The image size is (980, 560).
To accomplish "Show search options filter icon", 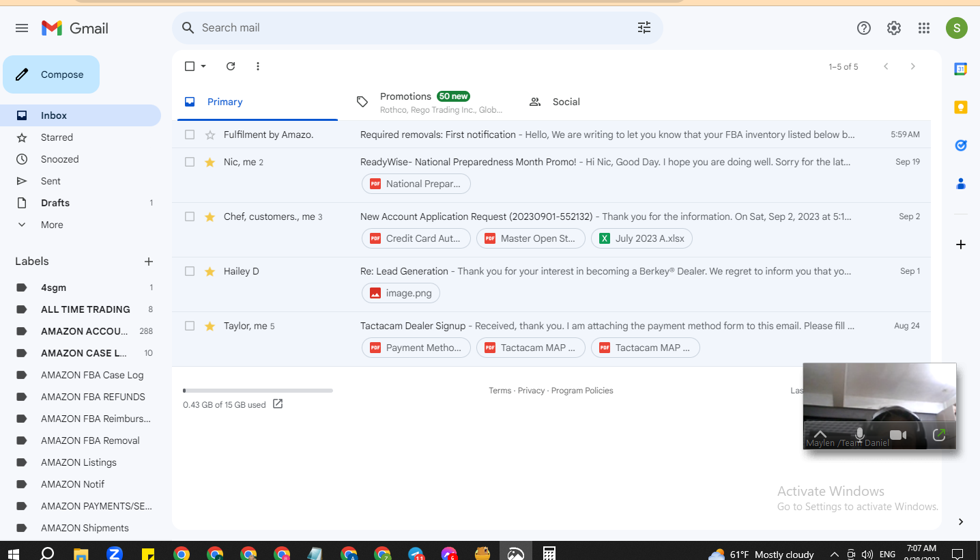I will 644,28.
